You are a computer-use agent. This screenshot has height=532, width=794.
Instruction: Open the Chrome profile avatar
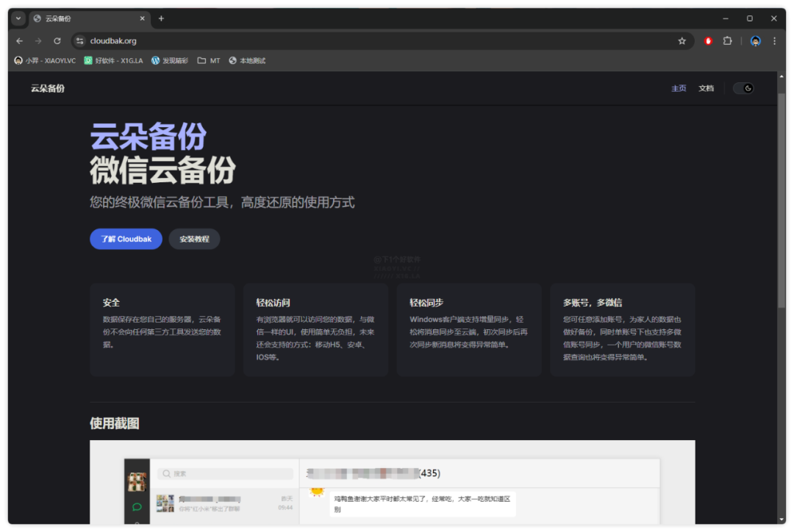(x=755, y=41)
